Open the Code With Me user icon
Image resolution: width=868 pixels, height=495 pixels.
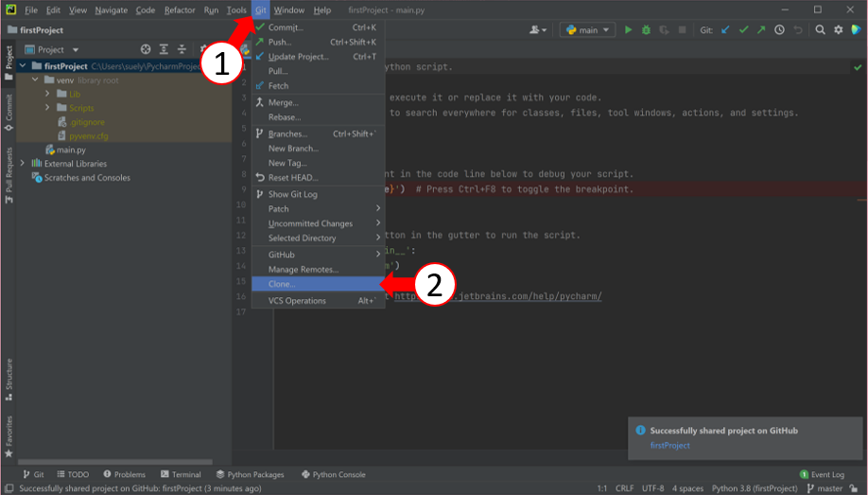point(537,30)
